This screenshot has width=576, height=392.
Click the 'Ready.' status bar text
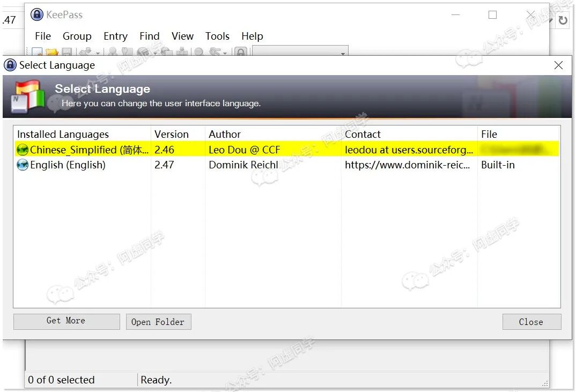[x=156, y=380]
